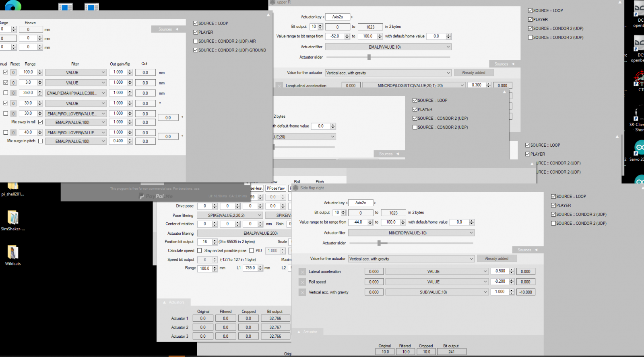The width and height of the screenshot is (644, 357).
Task: Collapse the Actuators section tab
Action: (174, 302)
